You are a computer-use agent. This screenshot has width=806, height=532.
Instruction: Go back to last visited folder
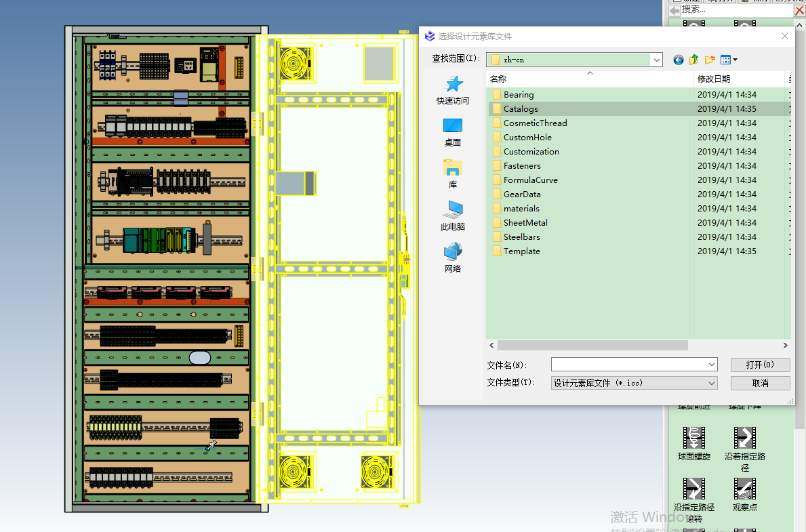pos(678,60)
